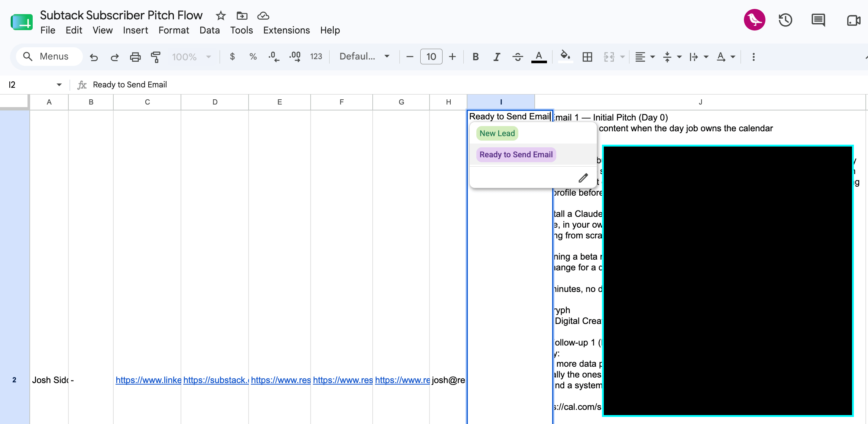The image size is (868, 424).
Task: Open the View menu
Action: 103,30
